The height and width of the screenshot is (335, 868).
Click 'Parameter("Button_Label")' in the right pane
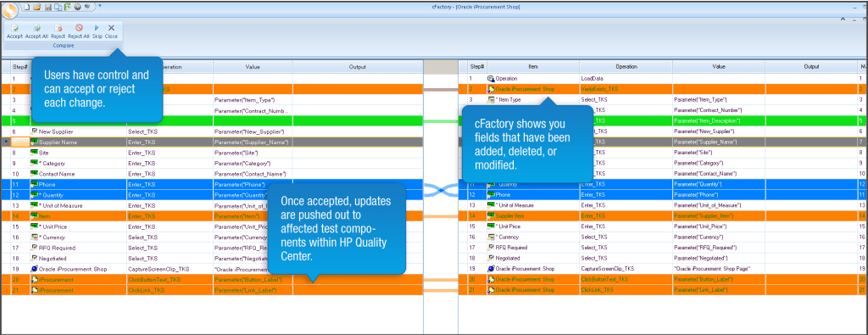[704, 279]
